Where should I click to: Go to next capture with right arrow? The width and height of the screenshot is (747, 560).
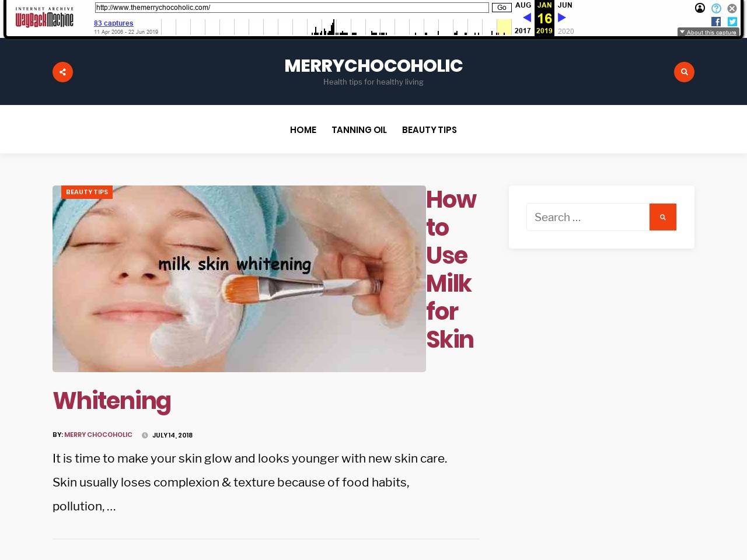point(562,17)
